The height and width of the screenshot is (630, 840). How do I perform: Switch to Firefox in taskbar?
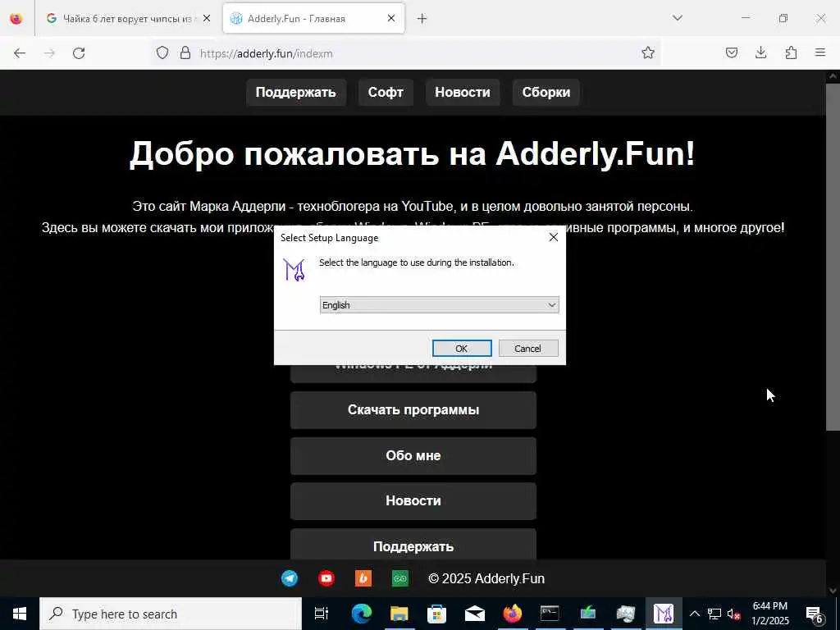click(x=512, y=614)
